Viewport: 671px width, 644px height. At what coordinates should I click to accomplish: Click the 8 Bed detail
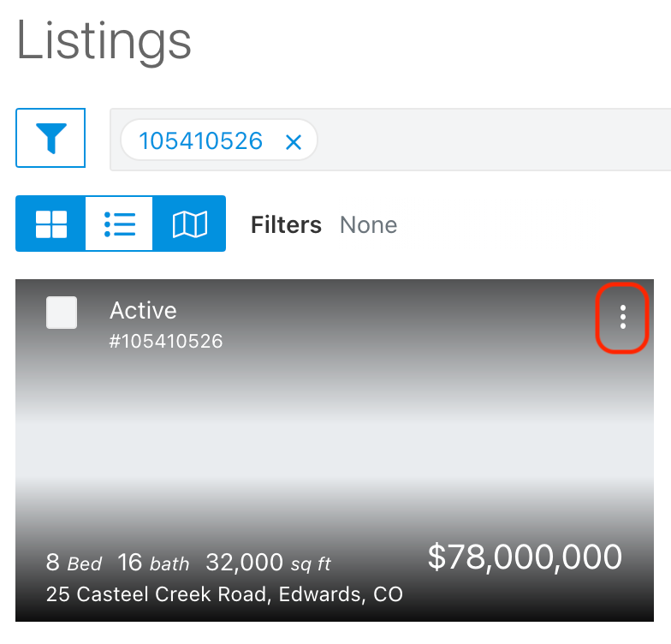74,563
